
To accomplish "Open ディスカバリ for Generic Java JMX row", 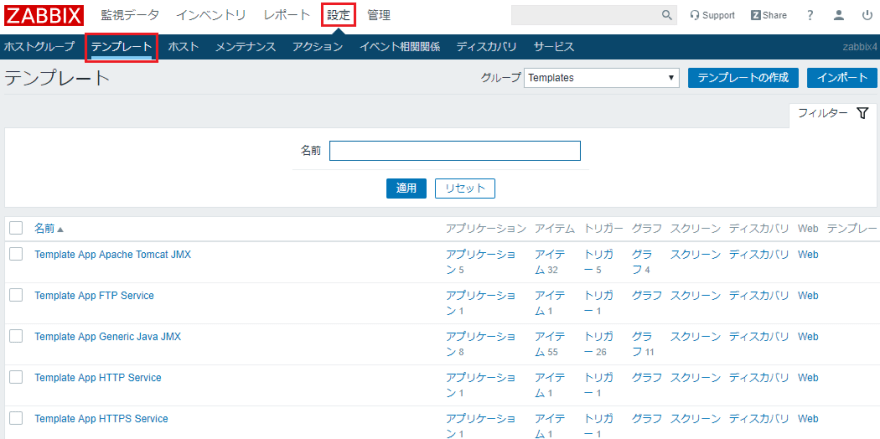I will 759,336.
